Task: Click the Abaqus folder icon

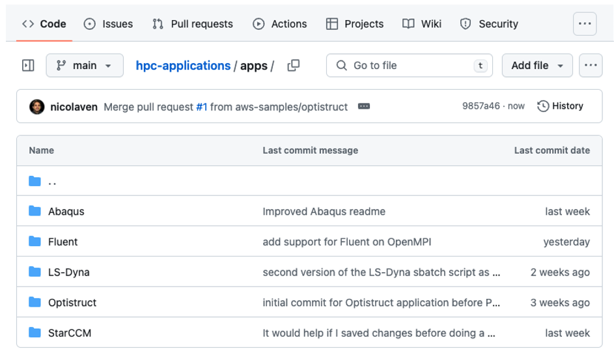Action: (35, 211)
